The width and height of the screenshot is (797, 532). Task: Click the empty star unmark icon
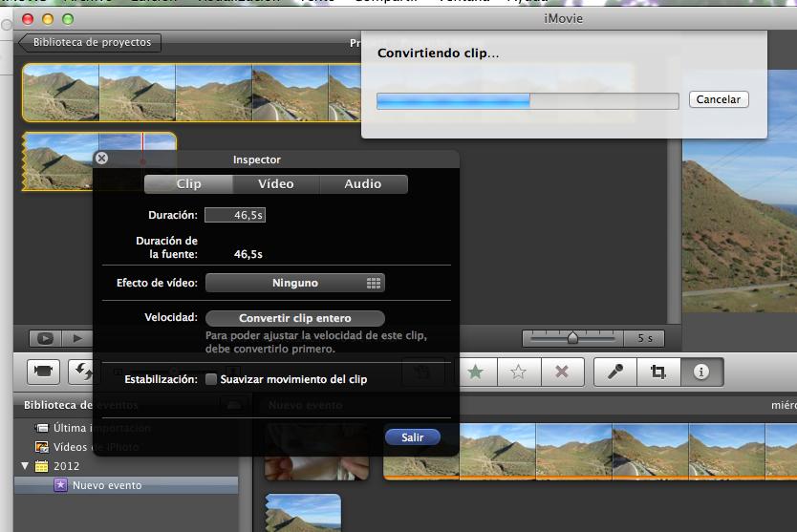pos(518,372)
